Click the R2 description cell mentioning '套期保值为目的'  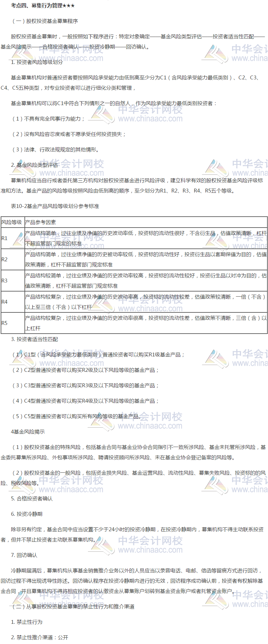coord(146,259)
